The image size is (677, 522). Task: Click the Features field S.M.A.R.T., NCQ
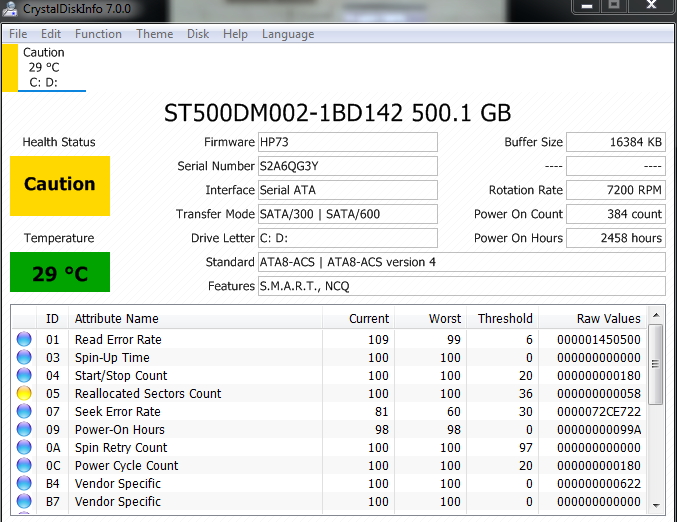point(462,286)
